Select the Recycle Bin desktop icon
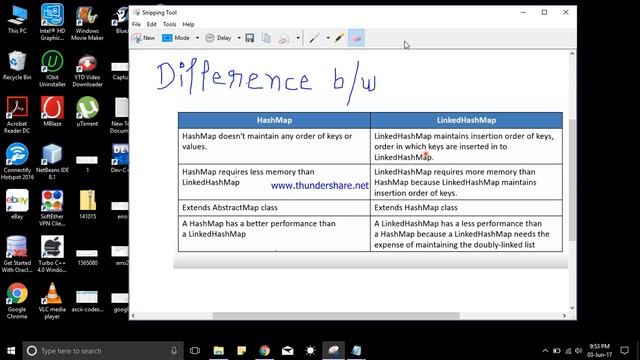640x360 pixels. click(x=17, y=66)
